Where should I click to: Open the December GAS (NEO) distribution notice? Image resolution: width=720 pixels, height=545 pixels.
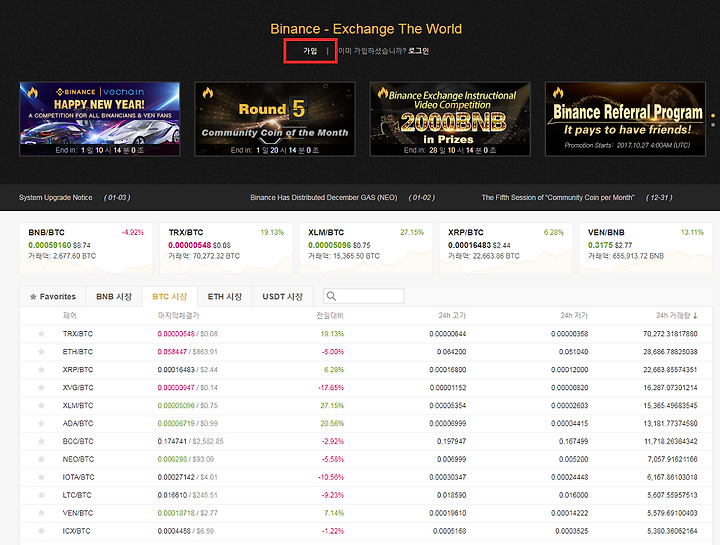point(323,197)
